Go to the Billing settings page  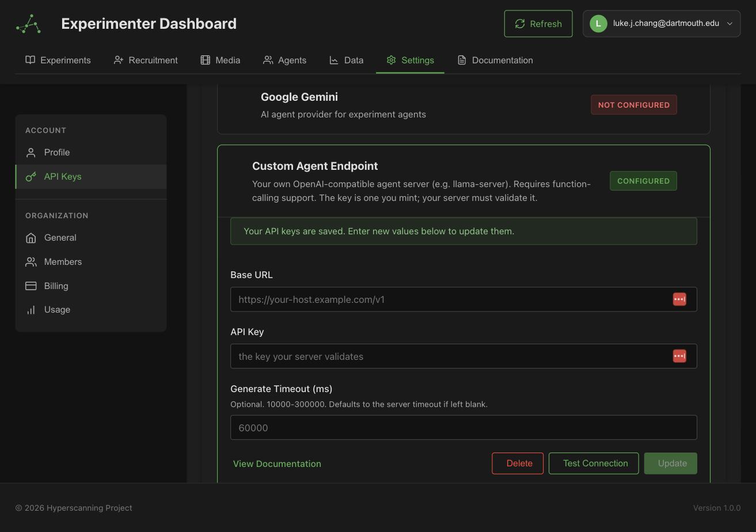point(91,286)
